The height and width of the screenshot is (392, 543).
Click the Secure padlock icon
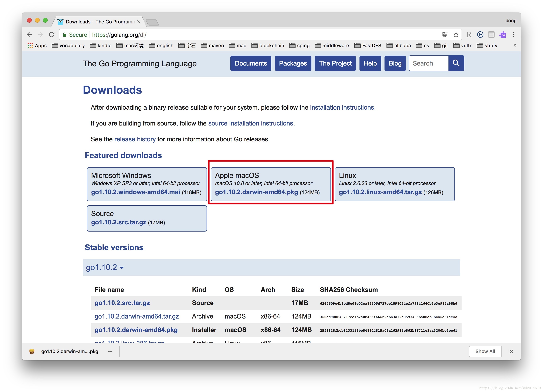pos(64,35)
